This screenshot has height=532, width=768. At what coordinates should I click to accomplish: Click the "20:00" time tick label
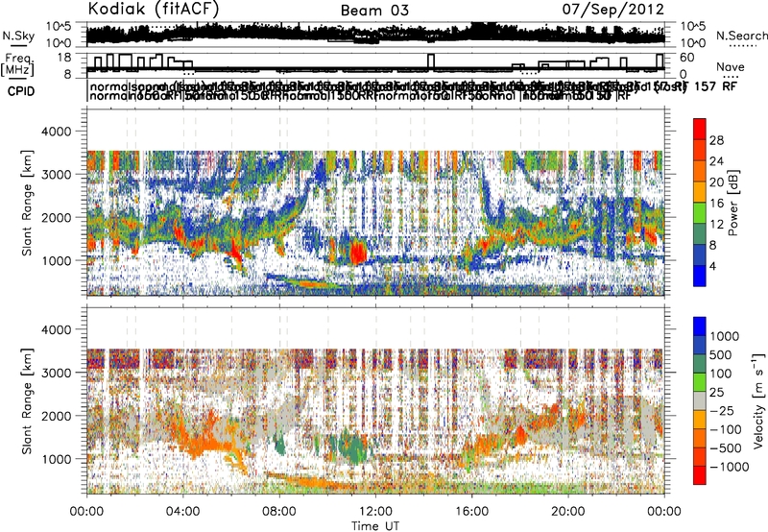click(568, 512)
